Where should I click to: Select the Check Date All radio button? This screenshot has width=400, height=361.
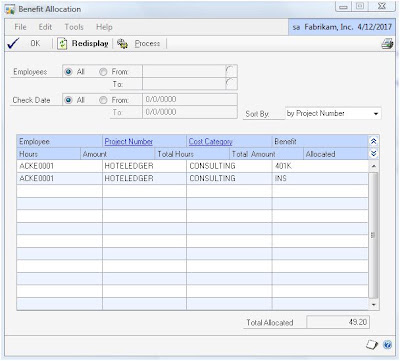(69, 100)
